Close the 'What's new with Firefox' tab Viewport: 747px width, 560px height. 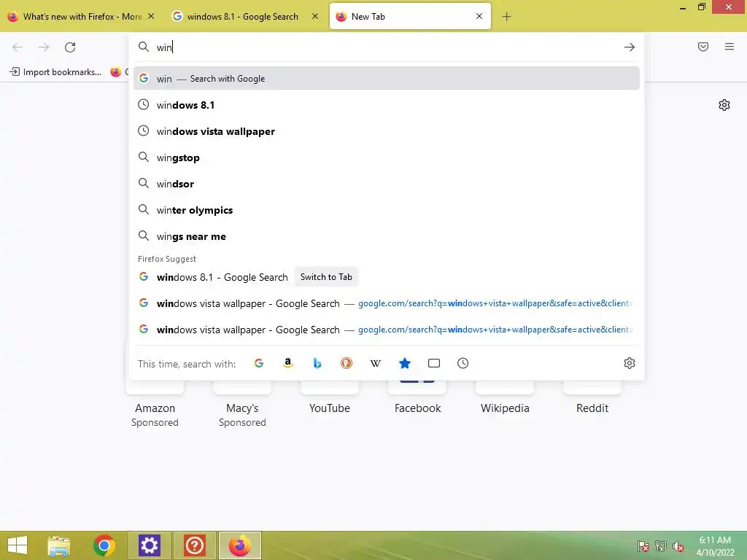[x=151, y=16]
